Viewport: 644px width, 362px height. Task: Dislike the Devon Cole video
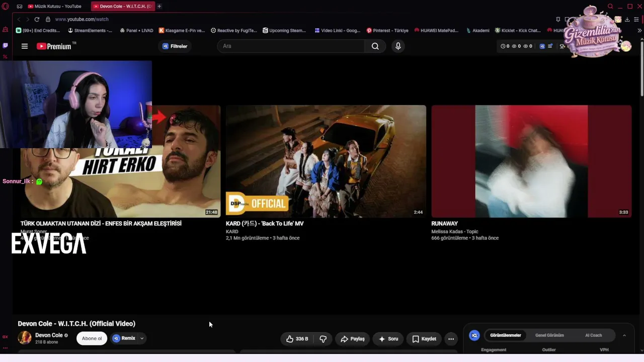(x=323, y=339)
